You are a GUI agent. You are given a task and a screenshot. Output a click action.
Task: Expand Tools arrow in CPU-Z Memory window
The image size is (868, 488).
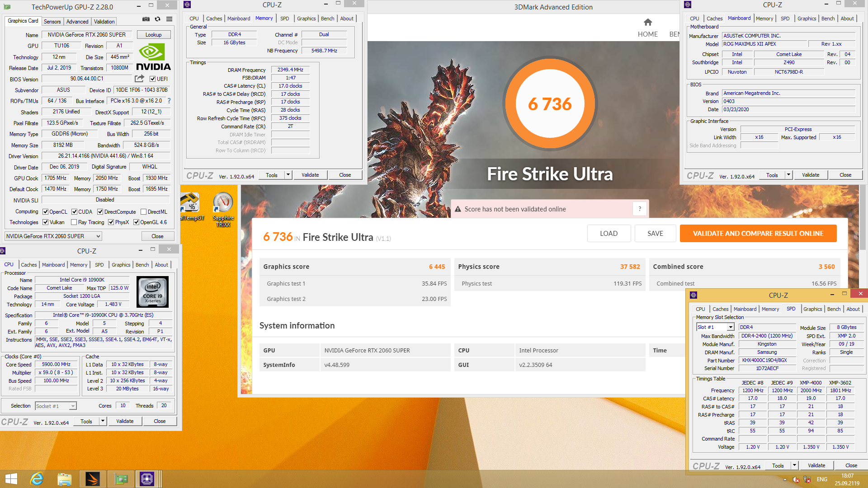(288, 175)
